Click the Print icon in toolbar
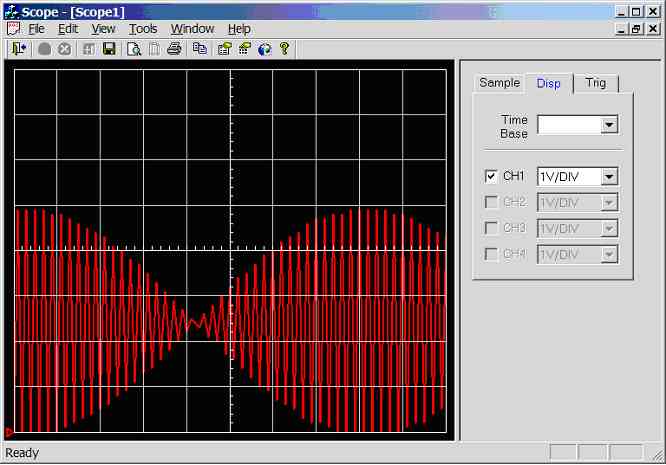Viewport: 666px width, 465px height. click(174, 48)
